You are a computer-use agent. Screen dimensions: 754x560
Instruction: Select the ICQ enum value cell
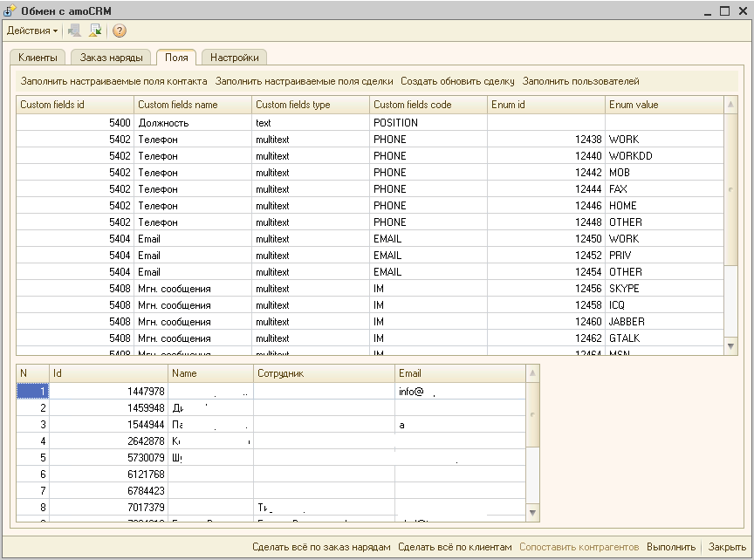pos(664,305)
